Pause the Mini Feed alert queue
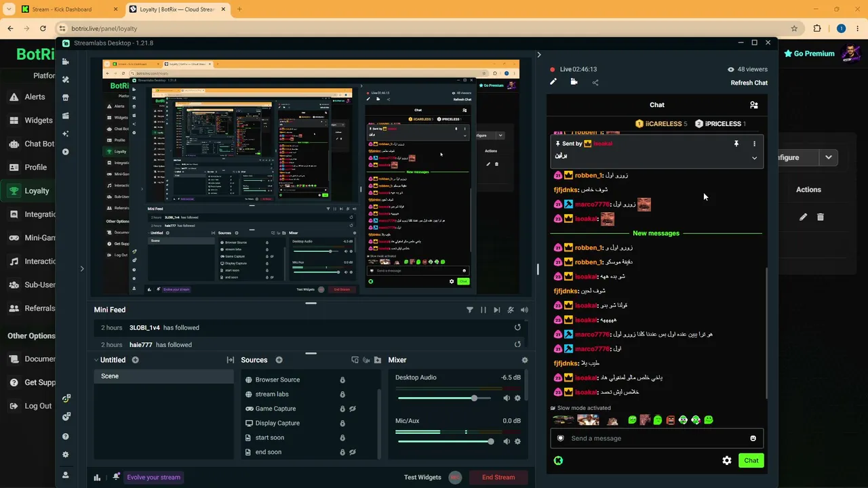The image size is (868, 488). 484,310
